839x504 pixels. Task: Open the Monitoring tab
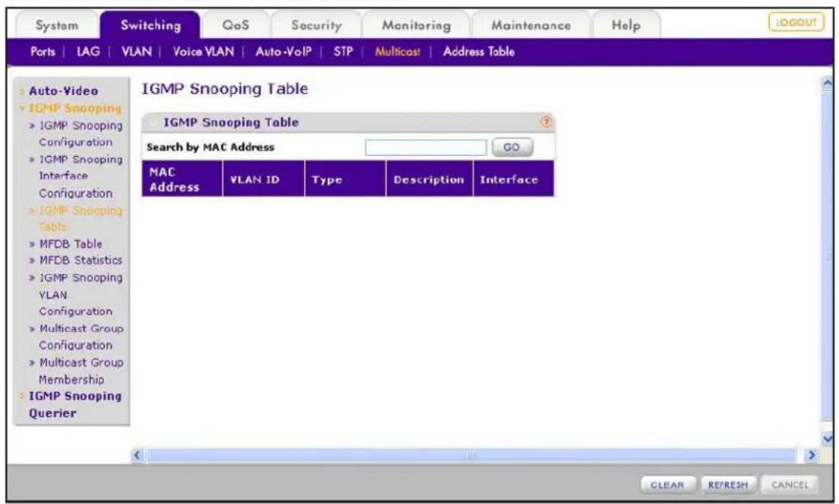[416, 25]
